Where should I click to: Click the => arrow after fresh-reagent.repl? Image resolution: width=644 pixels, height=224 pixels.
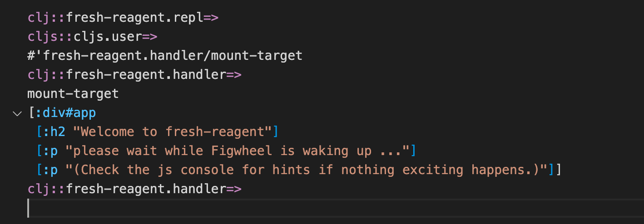coord(211,18)
